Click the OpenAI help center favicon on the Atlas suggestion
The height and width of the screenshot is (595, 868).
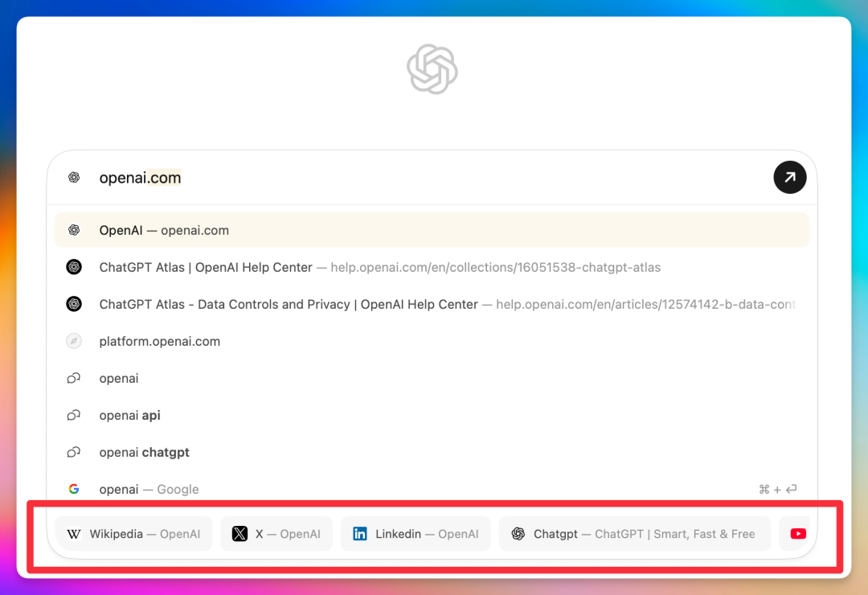74,266
